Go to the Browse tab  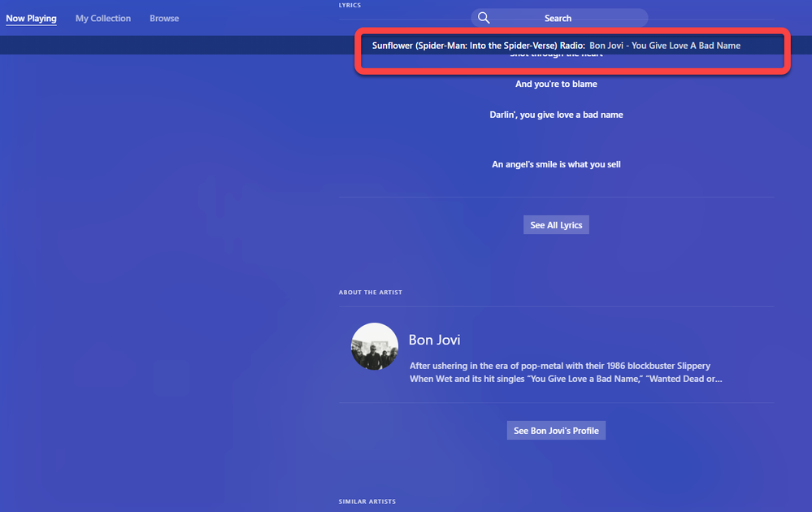[x=164, y=18]
